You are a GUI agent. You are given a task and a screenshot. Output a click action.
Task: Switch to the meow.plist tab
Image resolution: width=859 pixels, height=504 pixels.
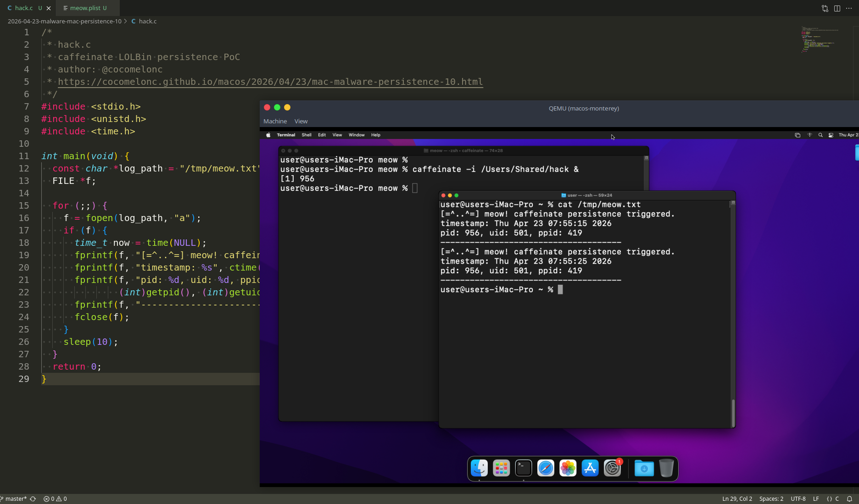[85, 8]
